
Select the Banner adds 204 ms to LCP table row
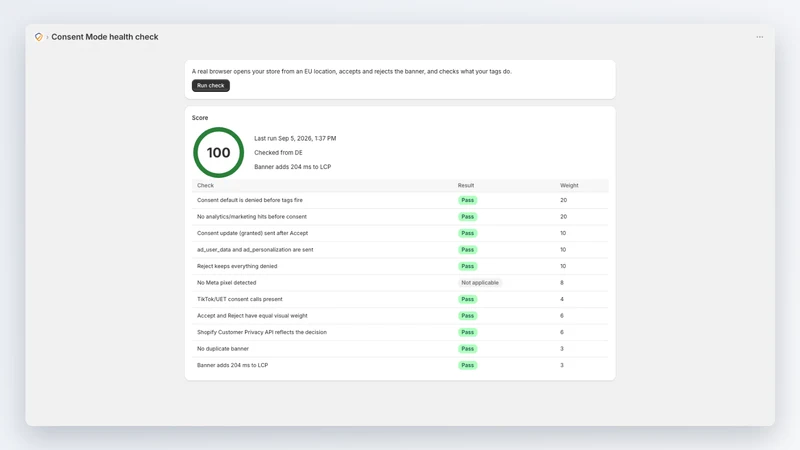coord(400,365)
